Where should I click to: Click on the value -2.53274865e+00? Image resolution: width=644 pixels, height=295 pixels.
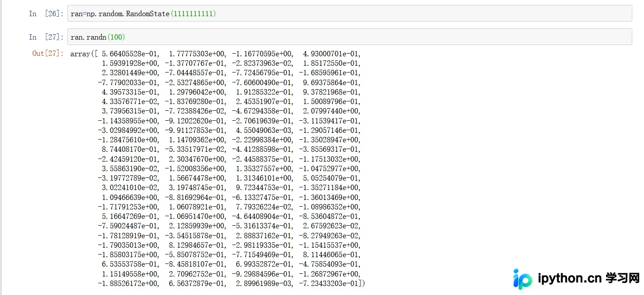[x=195, y=82]
